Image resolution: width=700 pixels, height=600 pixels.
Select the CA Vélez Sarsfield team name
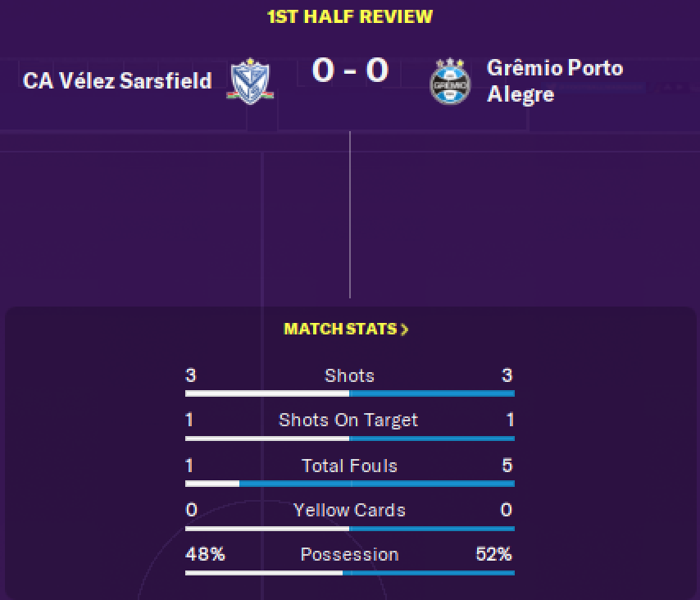click(x=117, y=81)
